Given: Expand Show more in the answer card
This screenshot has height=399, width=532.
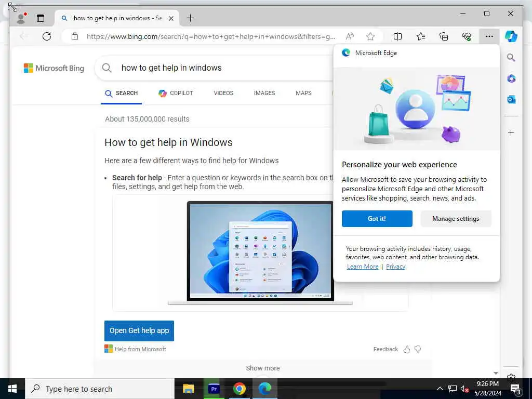Looking at the screenshot, I should tap(263, 368).
